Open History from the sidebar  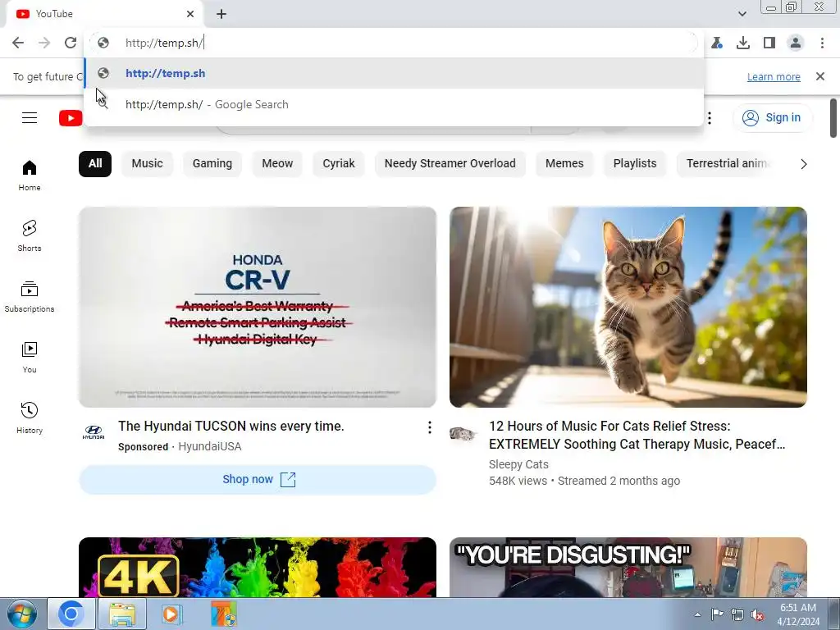30,418
